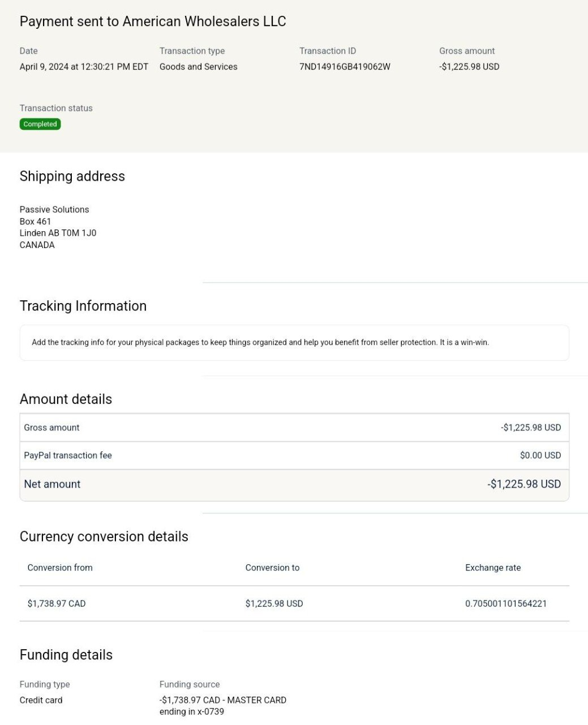This screenshot has height=725, width=588.
Task: Select the 'PayPal transaction fee' row label
Action: pyautogui.click(x=68, y=455)
